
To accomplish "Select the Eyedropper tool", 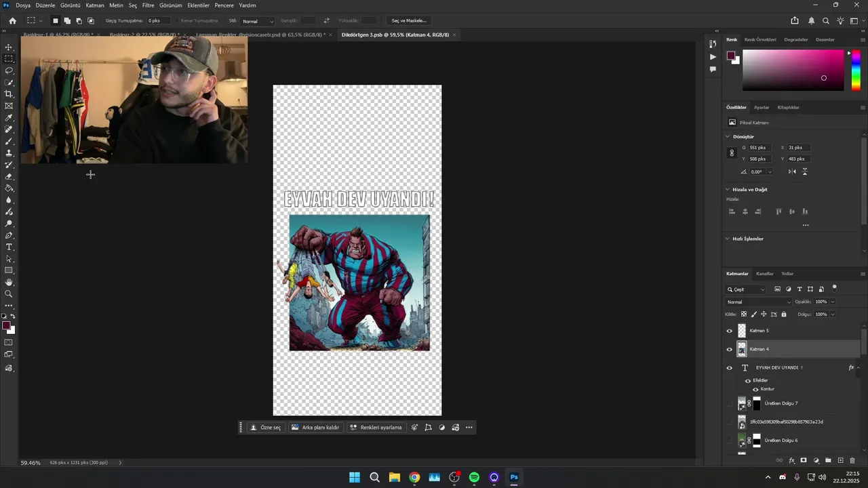I will tap(9, 118).
